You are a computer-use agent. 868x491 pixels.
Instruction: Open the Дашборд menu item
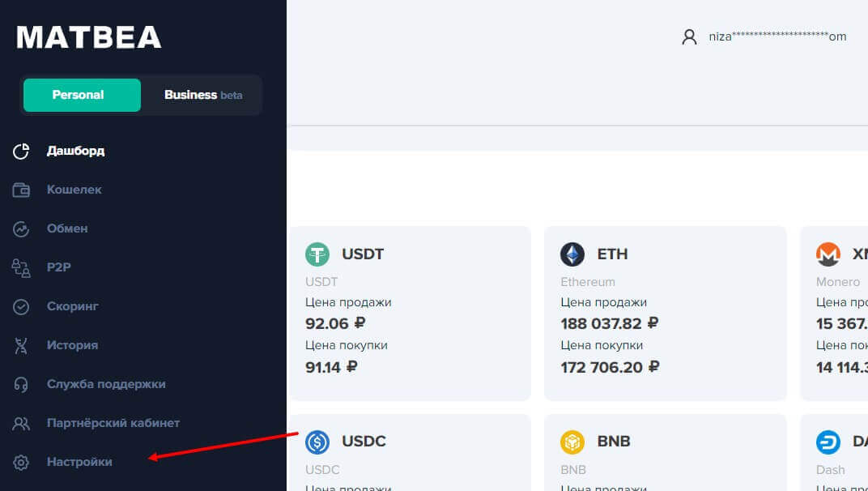(75, 151)
